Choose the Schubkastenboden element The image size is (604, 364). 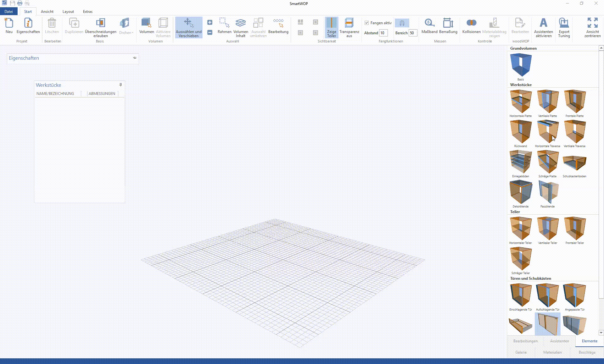pos(574,162)
